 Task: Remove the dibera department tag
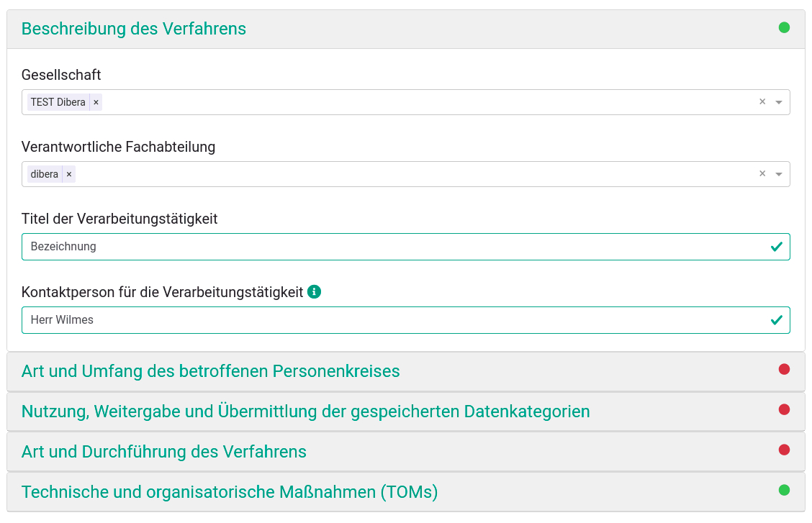pos(69,174)
